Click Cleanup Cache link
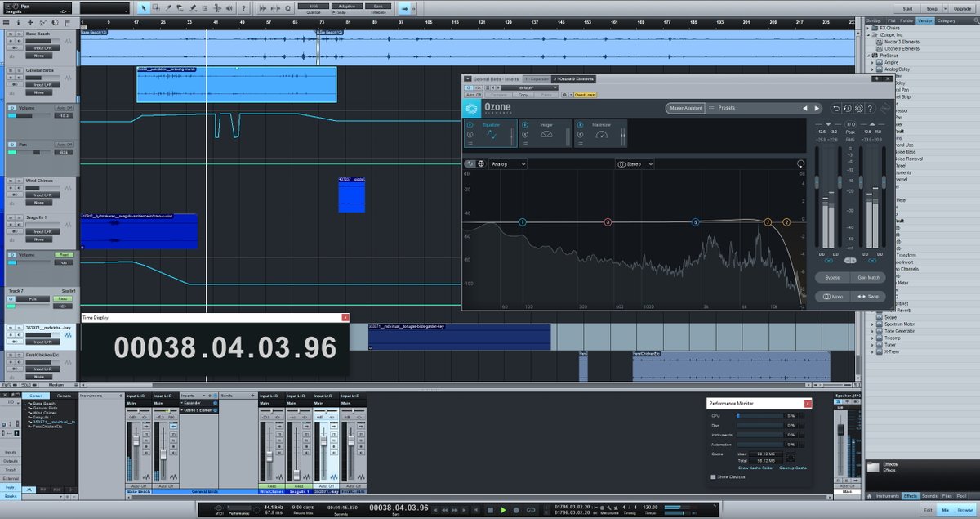This screenshot has height=519, width=980. 793,468
